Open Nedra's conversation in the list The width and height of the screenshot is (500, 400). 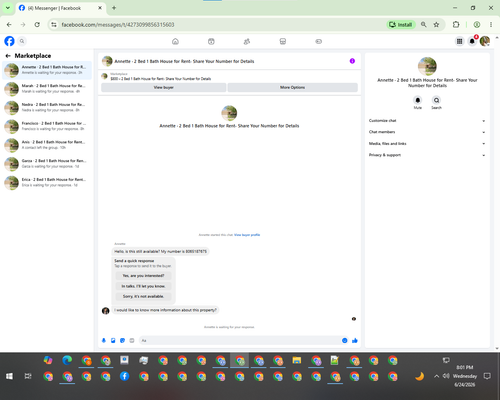pos(47,107)
